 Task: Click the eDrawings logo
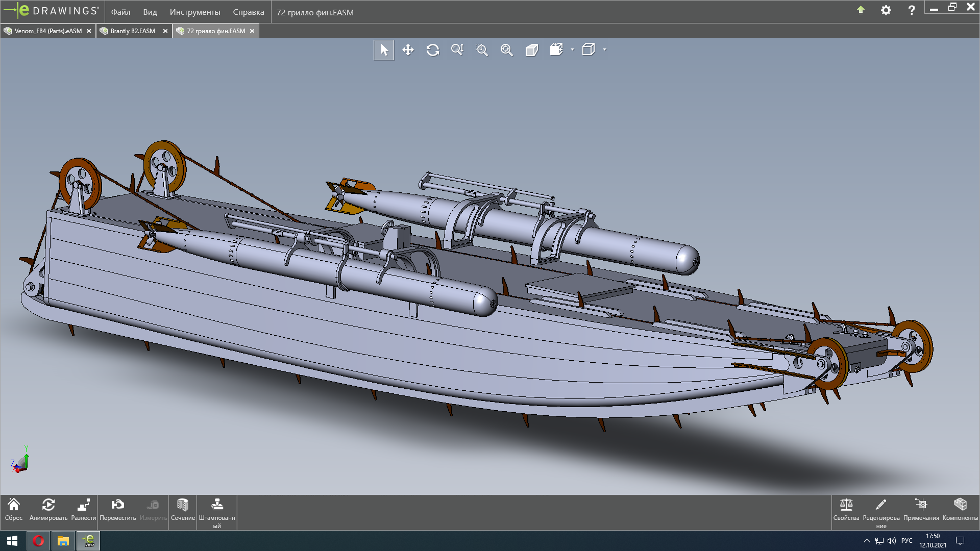click(x=51, y=10)
